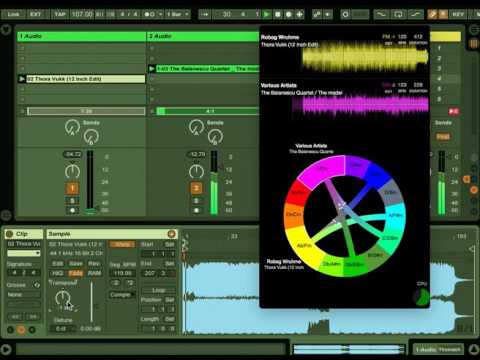
Task: Click the Arrangement view selector icon
Action: coord(474,30)
